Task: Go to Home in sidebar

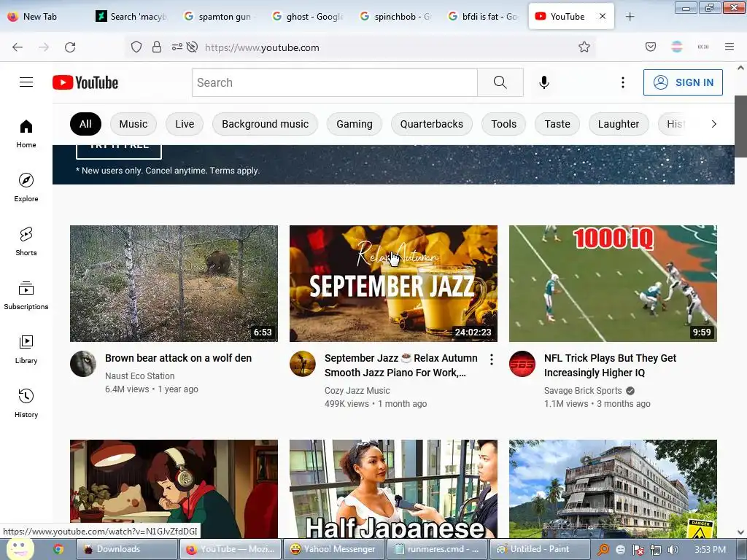Action: point(26,134)
